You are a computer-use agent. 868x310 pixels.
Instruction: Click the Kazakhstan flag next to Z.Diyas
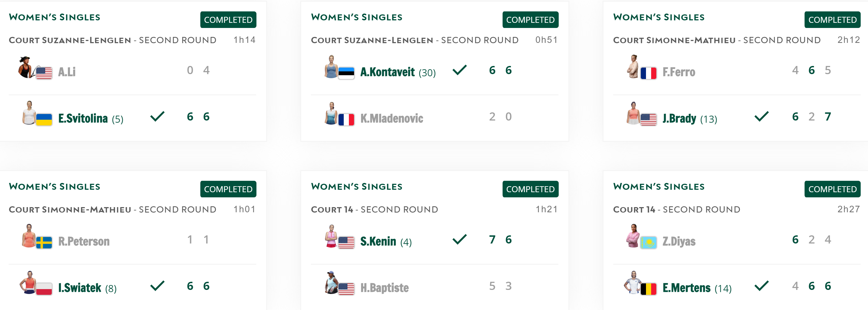[x=648, y=242]
